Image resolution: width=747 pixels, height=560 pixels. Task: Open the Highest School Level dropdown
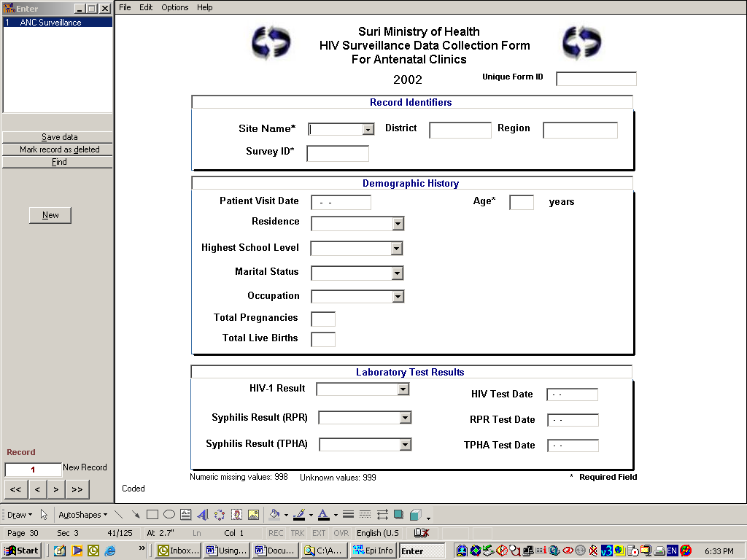pyautogui.click(x=396, y=248)
